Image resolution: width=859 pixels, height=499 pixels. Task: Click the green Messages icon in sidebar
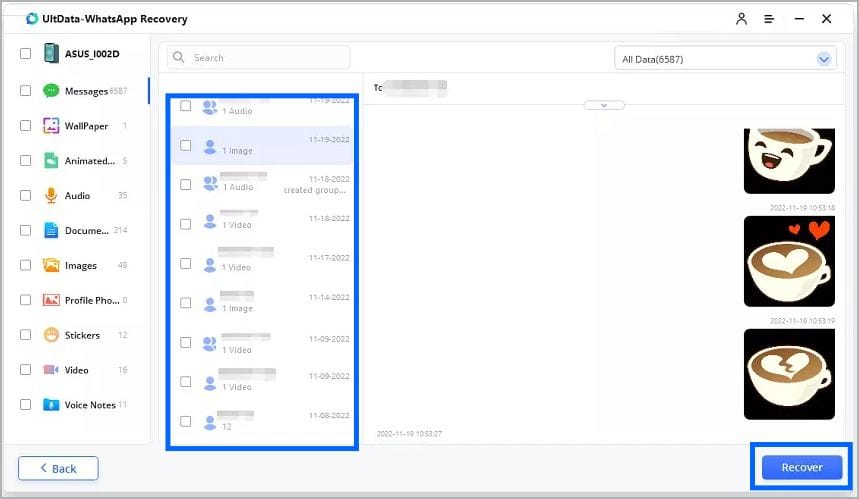[51, 91]
